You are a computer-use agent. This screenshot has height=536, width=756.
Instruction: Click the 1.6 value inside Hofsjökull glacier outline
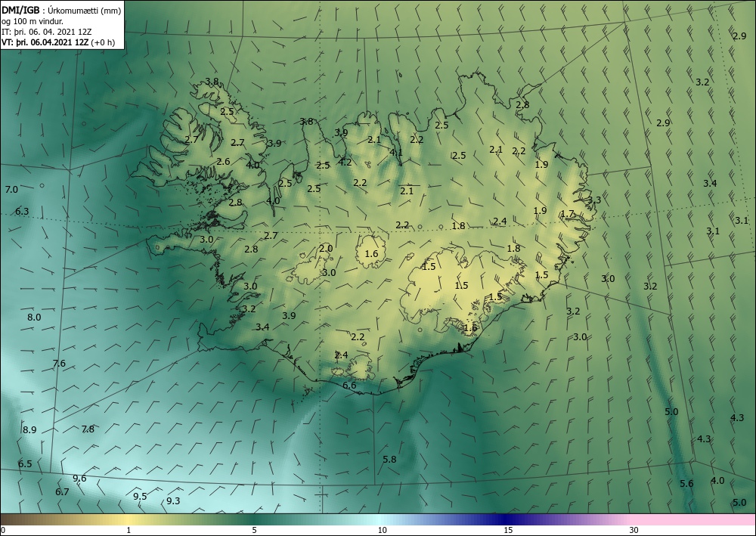pyautogui.click(x=371, y=253)
